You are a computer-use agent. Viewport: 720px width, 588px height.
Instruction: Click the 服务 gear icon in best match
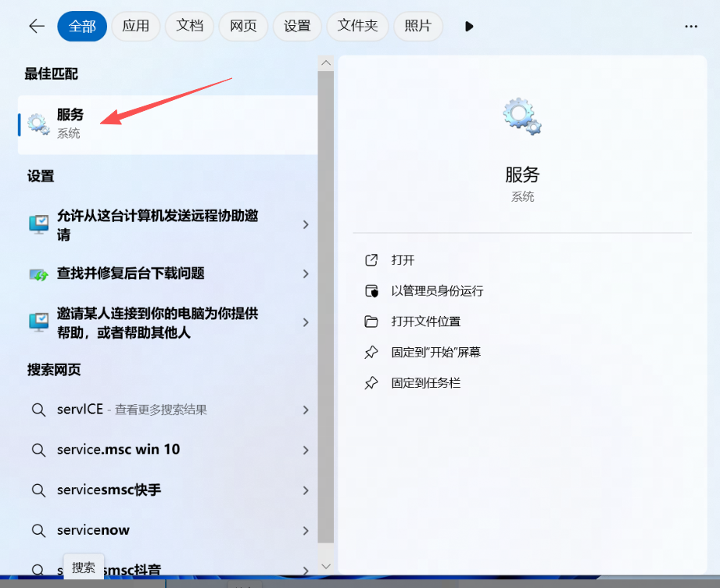coord(38,124)
